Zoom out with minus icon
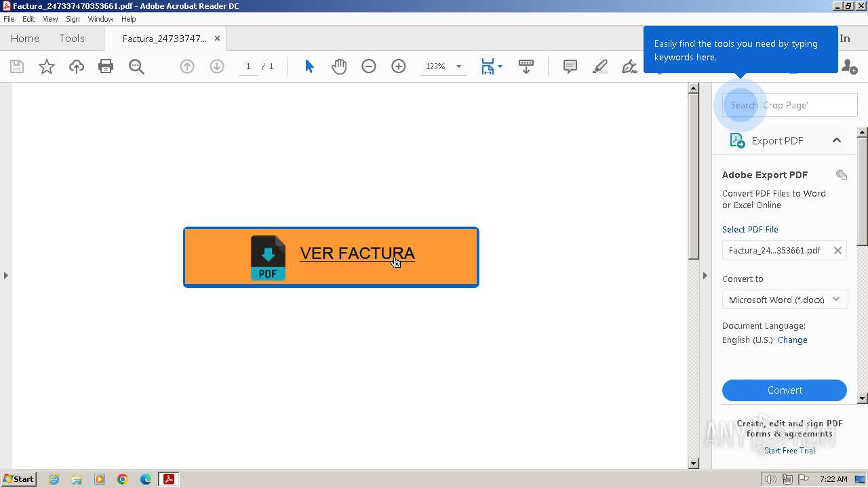 pyautogui.click(x=369, y=66)
